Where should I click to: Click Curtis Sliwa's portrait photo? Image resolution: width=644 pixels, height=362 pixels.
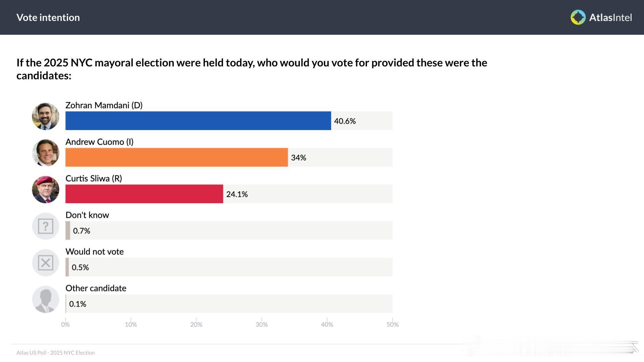46,189
